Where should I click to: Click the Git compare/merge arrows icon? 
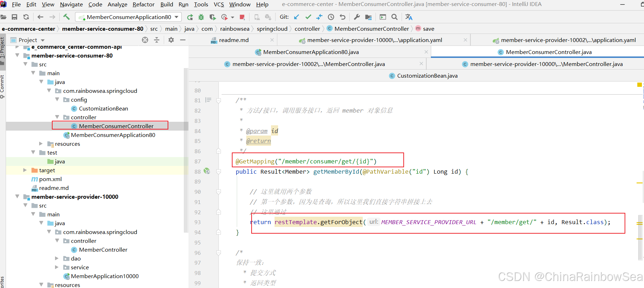(319, 17)
